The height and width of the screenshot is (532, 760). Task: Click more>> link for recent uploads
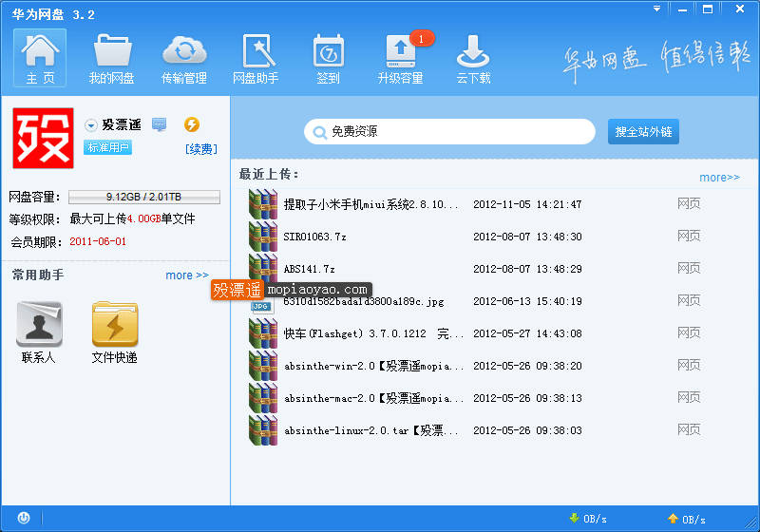click(719, 178)
